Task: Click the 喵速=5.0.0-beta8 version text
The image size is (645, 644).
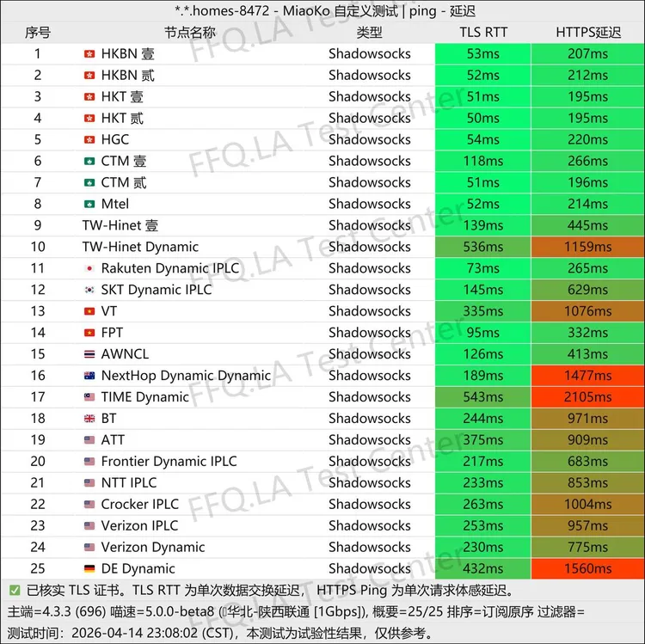Action: 162,612
